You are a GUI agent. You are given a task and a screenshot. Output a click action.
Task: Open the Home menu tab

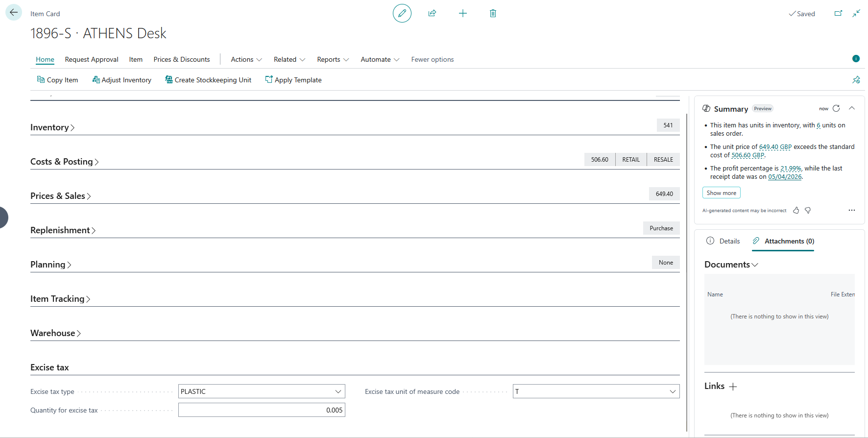click(x=45, y=59)
